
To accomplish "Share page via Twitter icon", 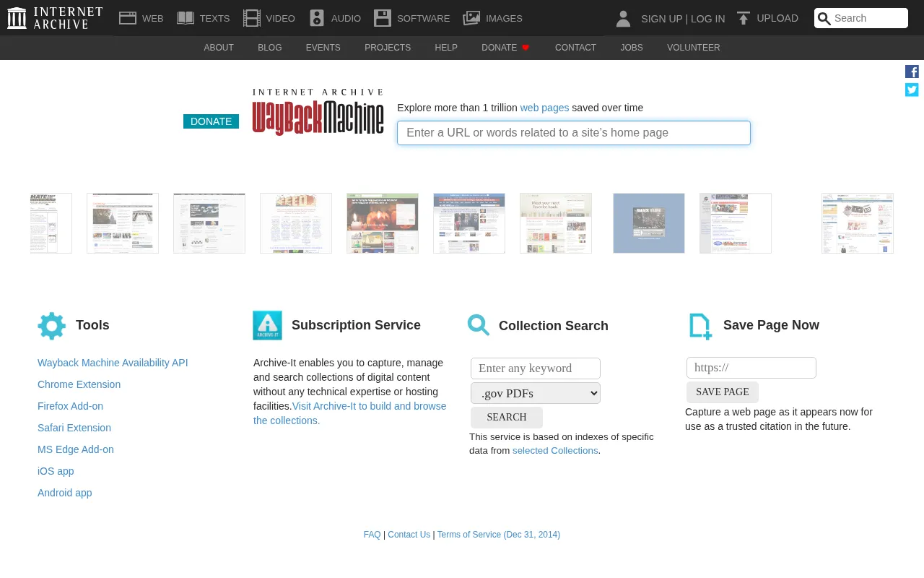I will click(x=912, y=90).
